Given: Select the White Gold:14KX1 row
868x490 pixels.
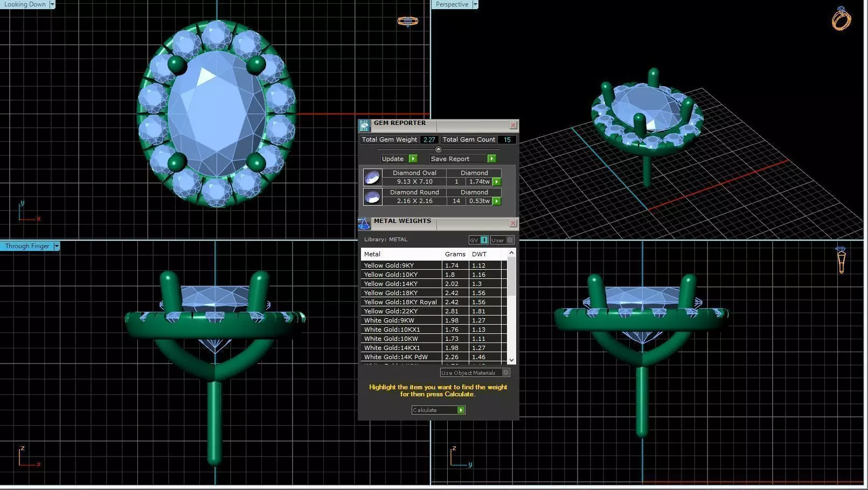Looking at the screenshot, I should pyautogui.click(x=434, y=348).
